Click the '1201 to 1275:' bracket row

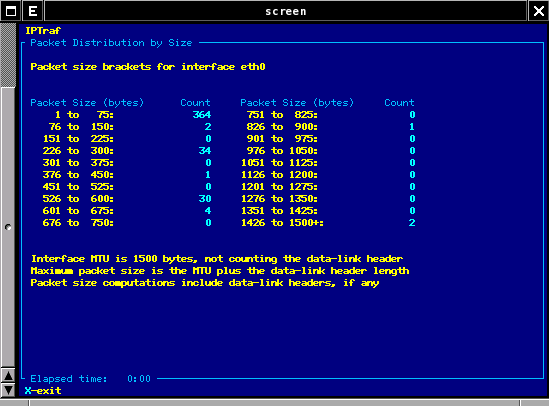[279, 187]
